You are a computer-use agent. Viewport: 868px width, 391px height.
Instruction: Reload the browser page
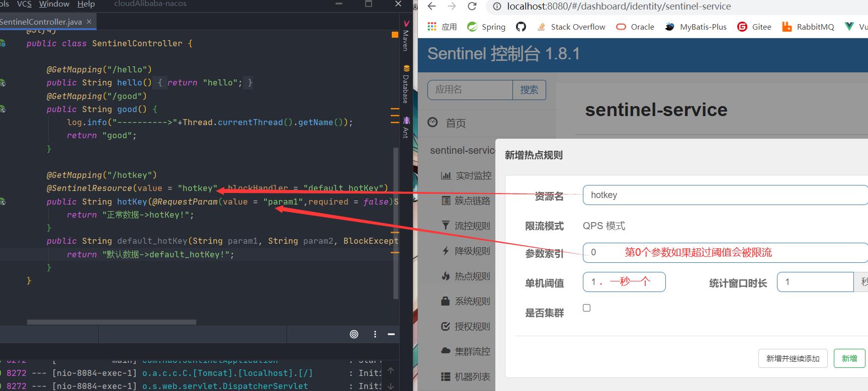(x=472, y=6)
